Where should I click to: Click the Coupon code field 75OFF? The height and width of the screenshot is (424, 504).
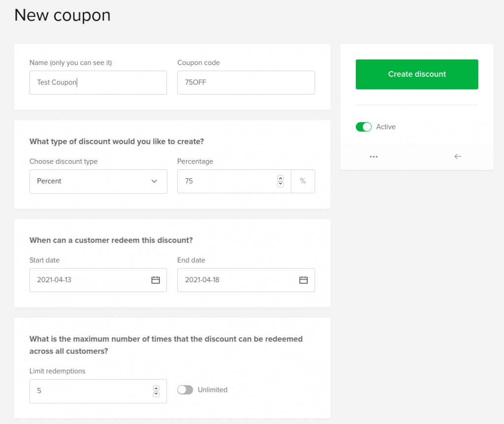point(246,83)
